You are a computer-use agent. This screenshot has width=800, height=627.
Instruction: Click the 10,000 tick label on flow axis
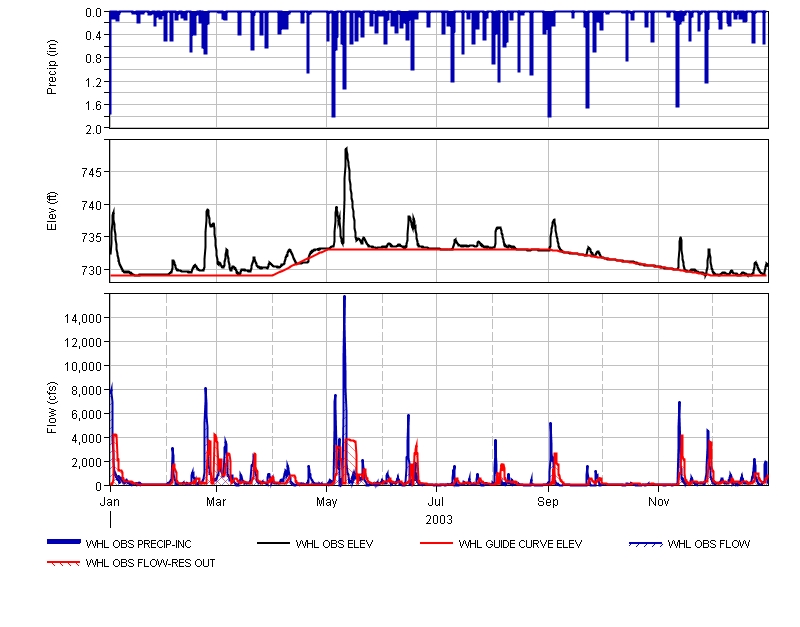tap(83, 367)
